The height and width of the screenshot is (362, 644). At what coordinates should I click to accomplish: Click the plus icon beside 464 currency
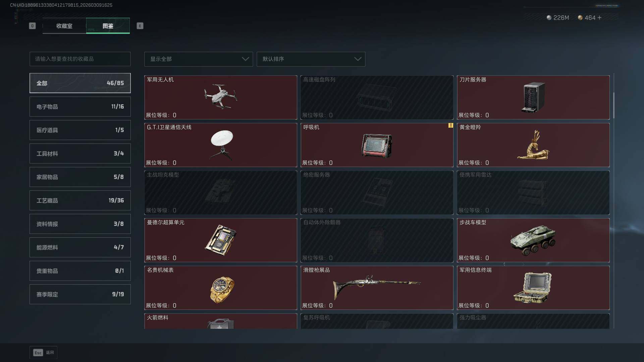[599, 17]
